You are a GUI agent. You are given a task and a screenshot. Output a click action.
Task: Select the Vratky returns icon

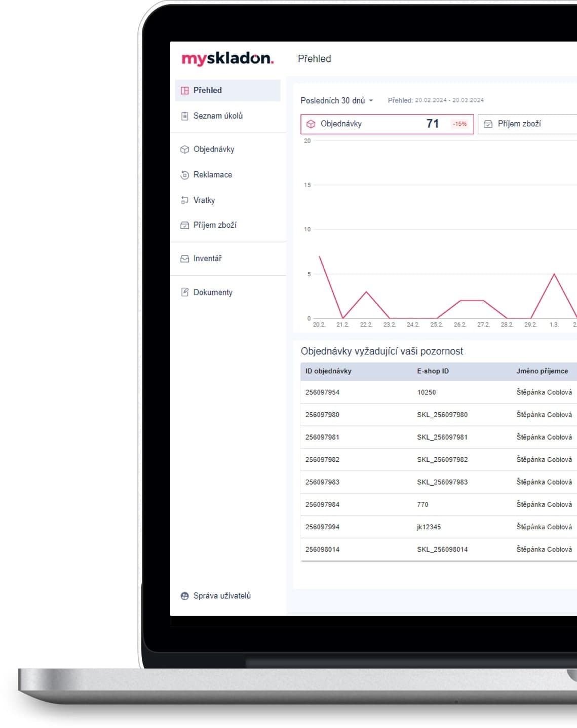pos(184,200)
